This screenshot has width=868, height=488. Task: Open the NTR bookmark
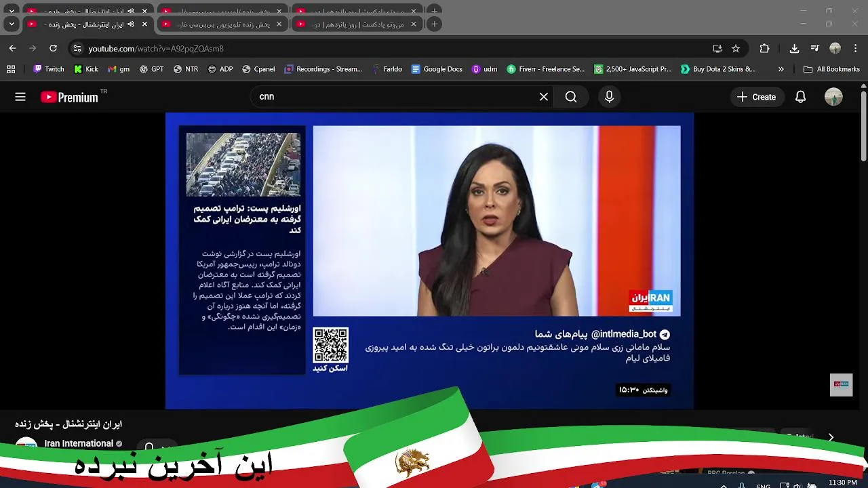click(186, 69)
